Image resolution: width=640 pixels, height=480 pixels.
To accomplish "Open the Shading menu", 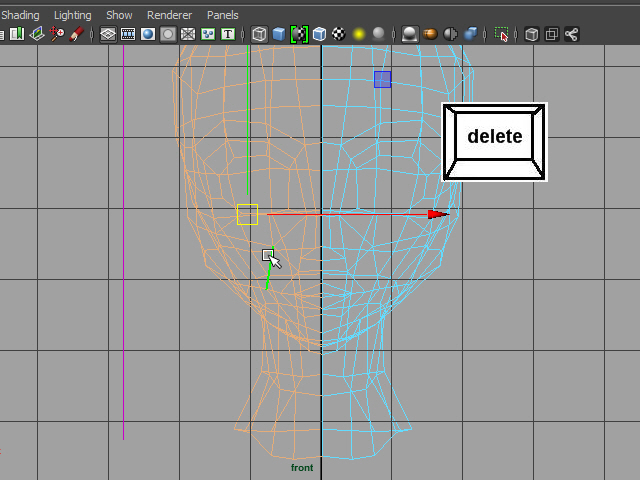I will coord(20,15).
